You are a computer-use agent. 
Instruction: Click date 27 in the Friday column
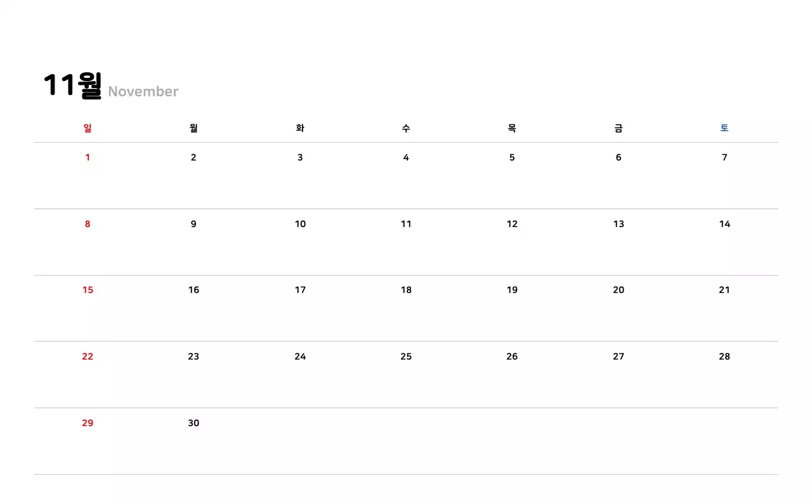coord(619,357)
